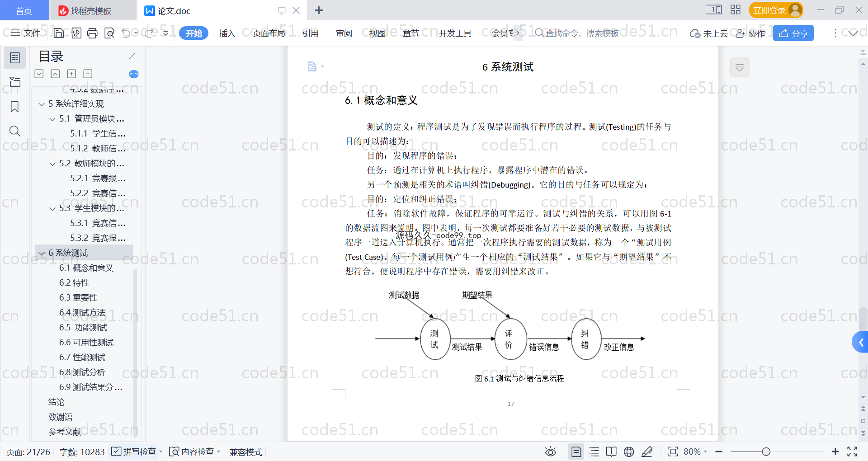
Task: Jump to 参考文献 in outline
Action: (65, 432)
